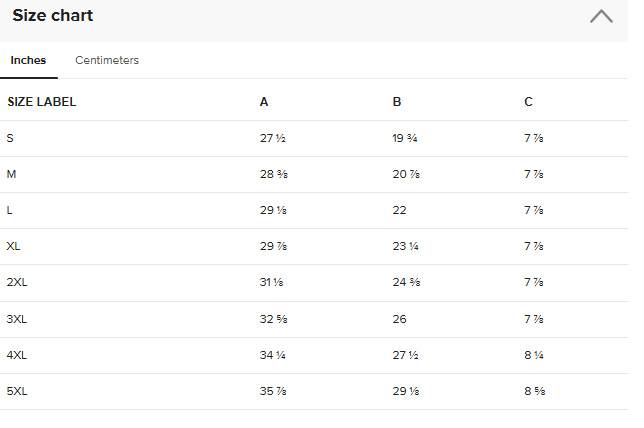
Task: Click the 2XL size row label
Action: click(16, 283)
